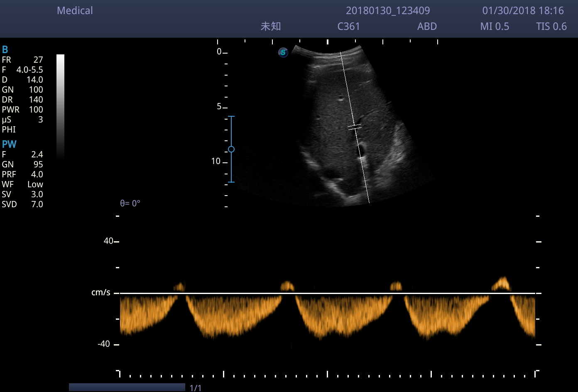This screenshot has height=392, width=578.
Task: Select the B mode label
Action: click(x=5, y=50)
